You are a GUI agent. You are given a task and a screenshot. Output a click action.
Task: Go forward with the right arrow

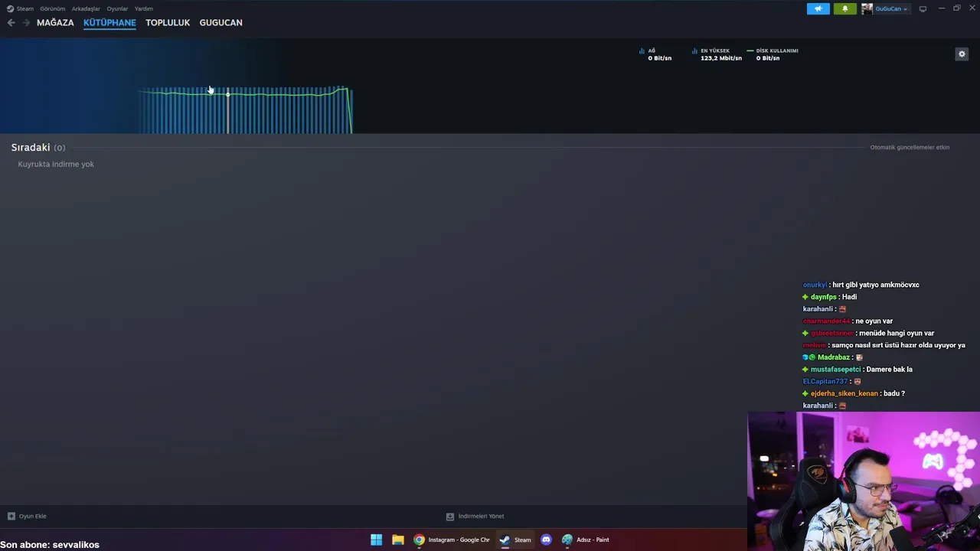point(26,23)
